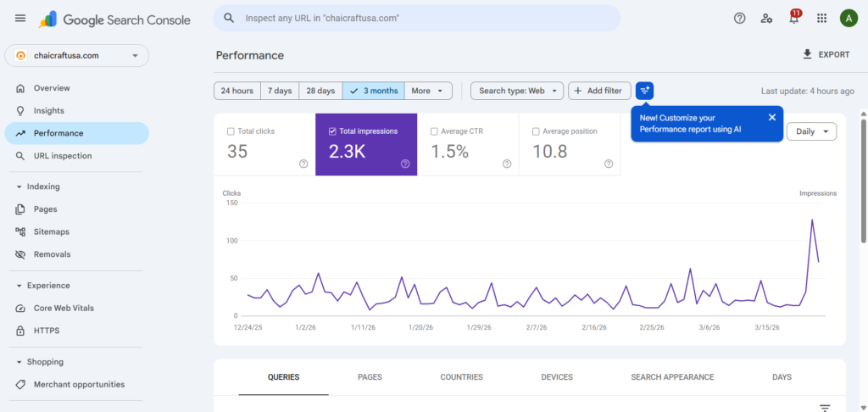Click the Total impressions help icon

[405, 164]
